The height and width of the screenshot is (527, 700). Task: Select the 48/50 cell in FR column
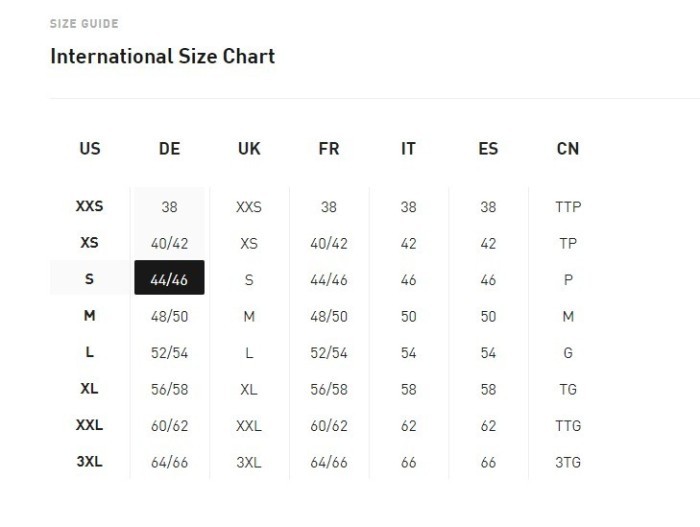(329, 317)
